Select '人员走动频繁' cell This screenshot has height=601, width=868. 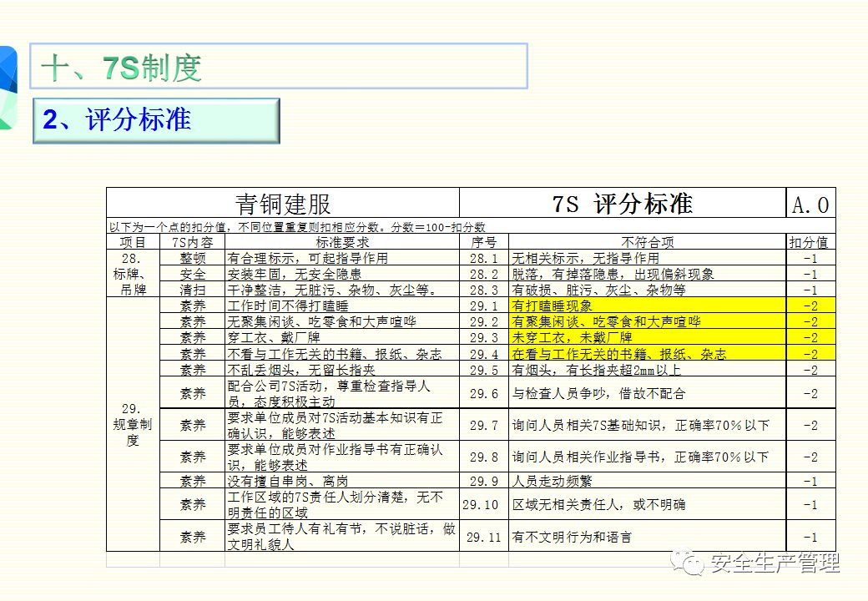647,480
